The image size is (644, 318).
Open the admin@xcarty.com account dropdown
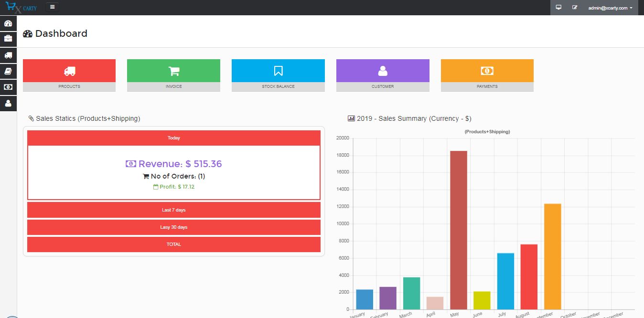pyautogui.click(x=610, y=8)
